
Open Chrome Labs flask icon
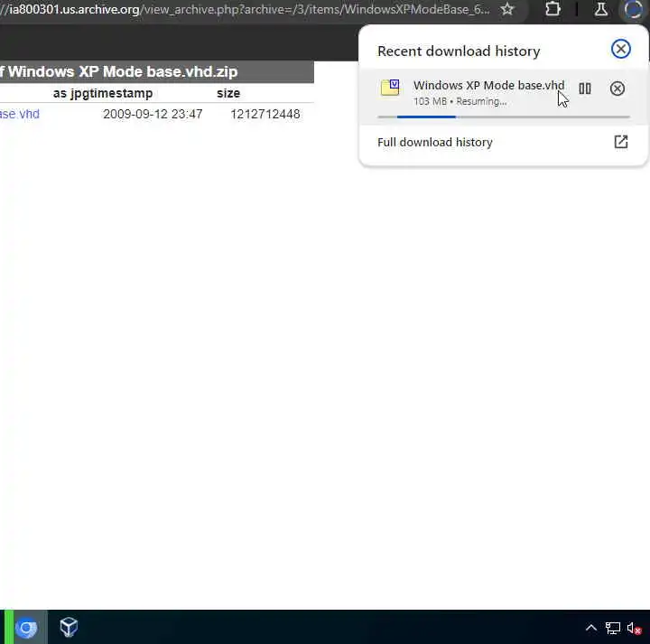pos(601,9)
